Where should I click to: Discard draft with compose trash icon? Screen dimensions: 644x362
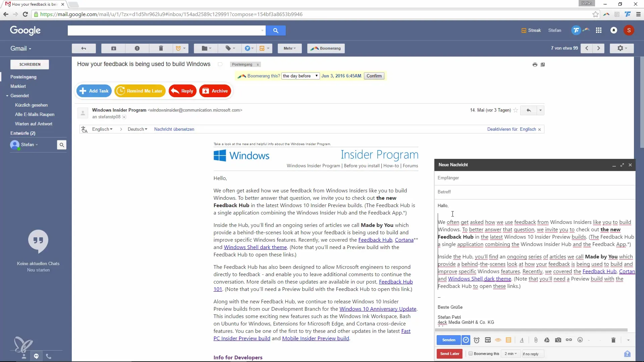point(613,340)
